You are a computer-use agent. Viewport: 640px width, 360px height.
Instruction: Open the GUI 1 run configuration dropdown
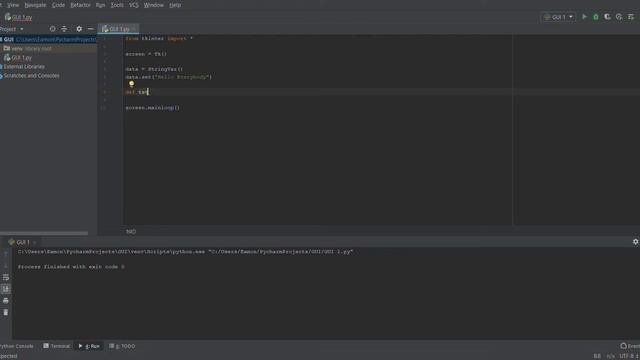558,17
